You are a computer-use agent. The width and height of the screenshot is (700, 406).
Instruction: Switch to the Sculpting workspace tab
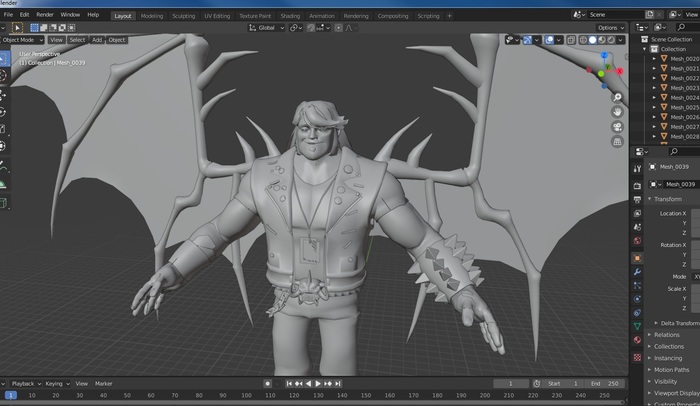point(183,16)
